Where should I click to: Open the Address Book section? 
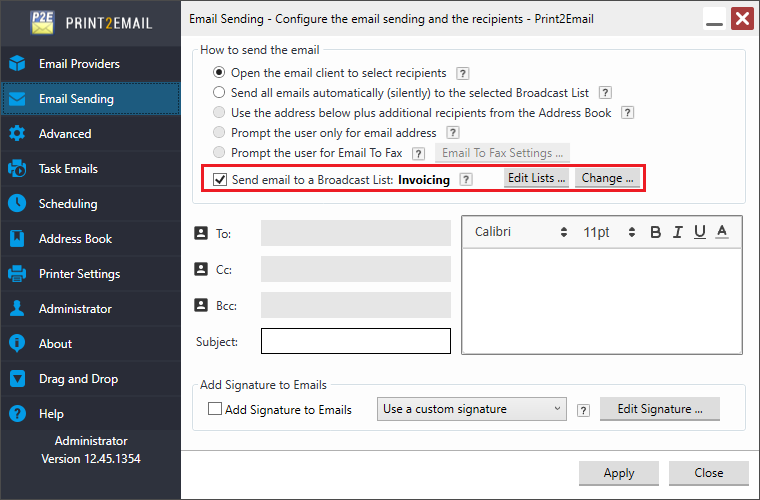click(91, 239)
